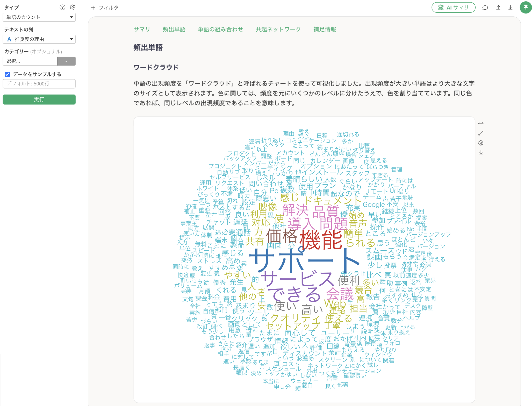Add a filter with フィルタ
Viewport: 532px width, 406px height.
[x=105, y=8]
